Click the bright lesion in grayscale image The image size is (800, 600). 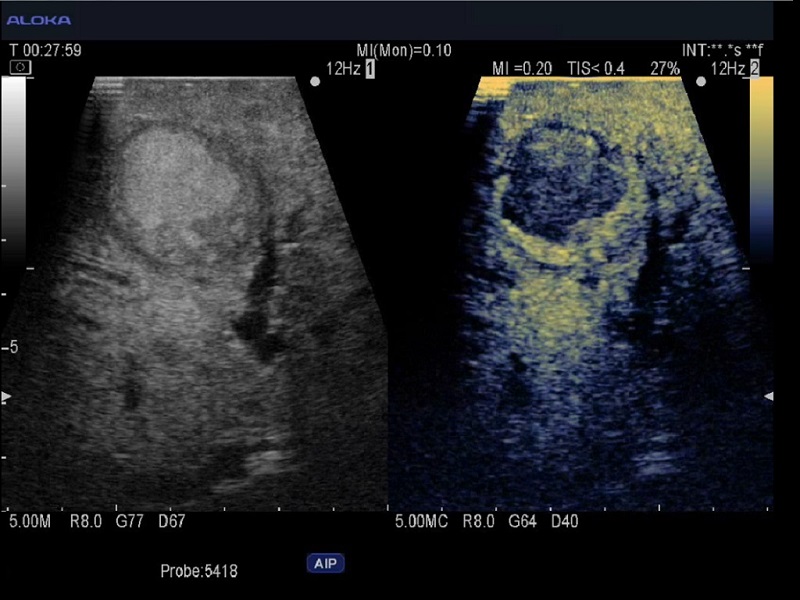(x=175, y=180)
